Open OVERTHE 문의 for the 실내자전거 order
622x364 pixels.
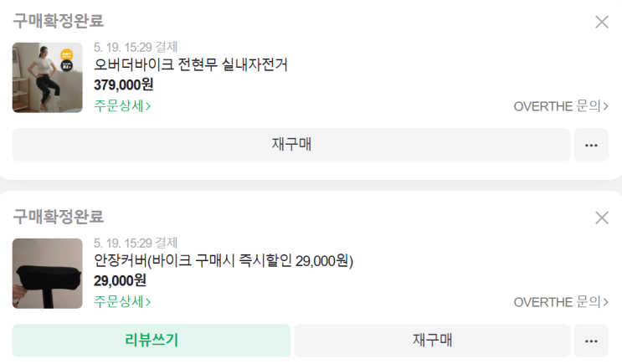click(561, 106)
